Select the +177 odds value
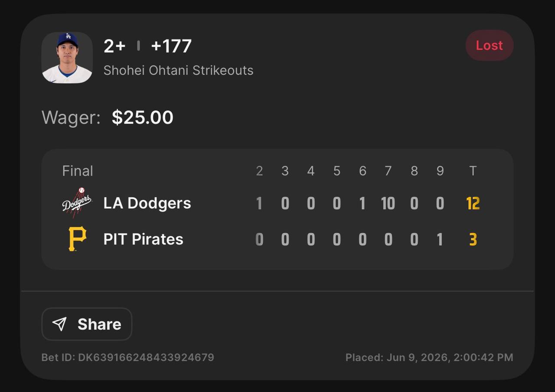The width and height of the screenshot is (555, 392). [x=171, y=46]
